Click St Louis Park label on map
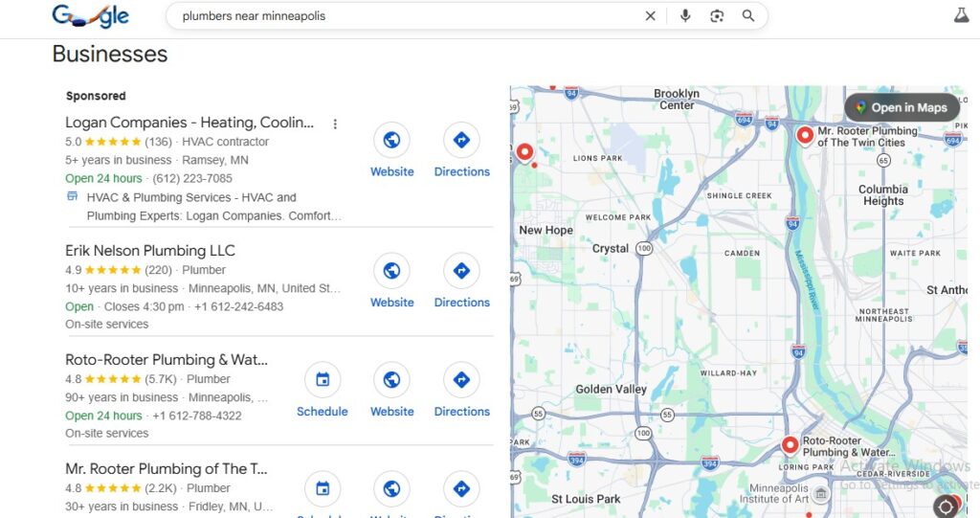 586,499
